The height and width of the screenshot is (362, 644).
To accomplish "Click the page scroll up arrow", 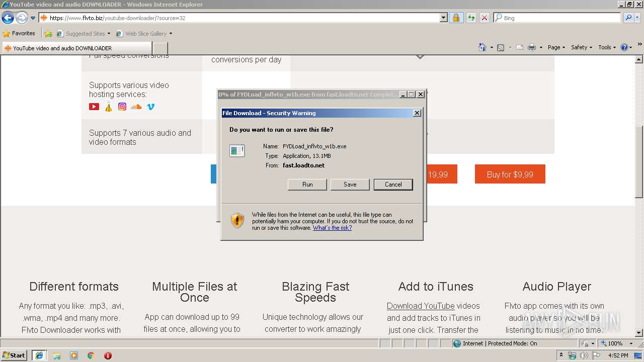I will tap(639, 60).
